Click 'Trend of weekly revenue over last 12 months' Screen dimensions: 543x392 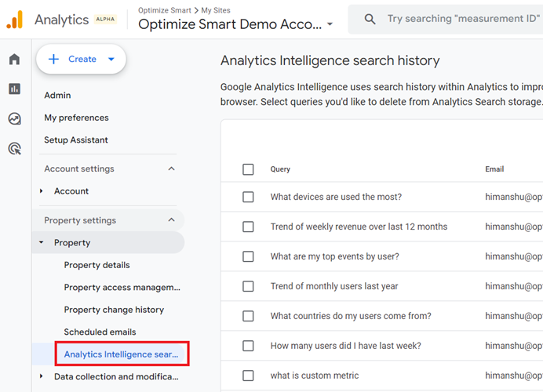[359, 227]
